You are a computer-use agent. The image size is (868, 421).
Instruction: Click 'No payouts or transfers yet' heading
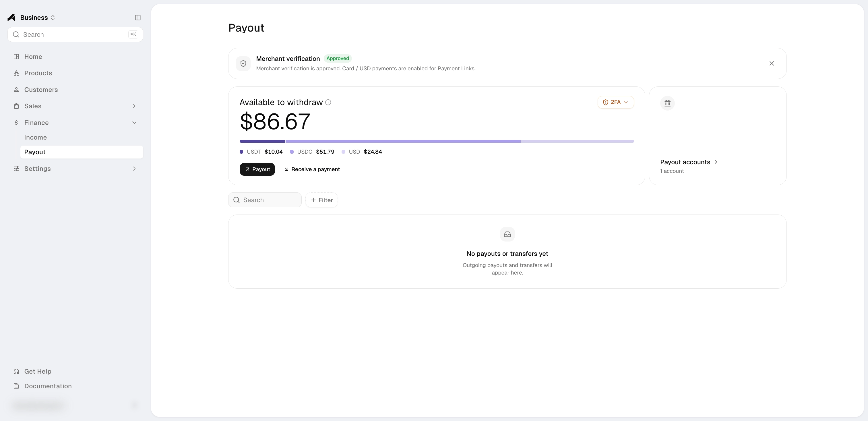(507, 254)
